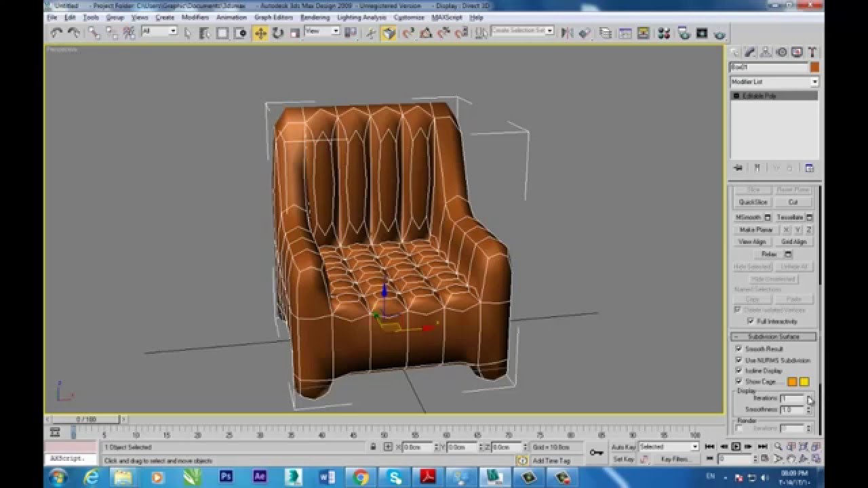Open the Rendering menu

315,18
